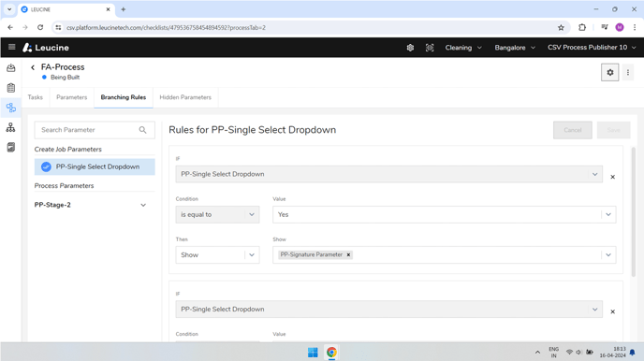Image resolution: width=644 pixels, height=361 pixels.
Task: Click the checkmark icon on PP-Single Select Dropdown
Action: click(x=46, y=167)
